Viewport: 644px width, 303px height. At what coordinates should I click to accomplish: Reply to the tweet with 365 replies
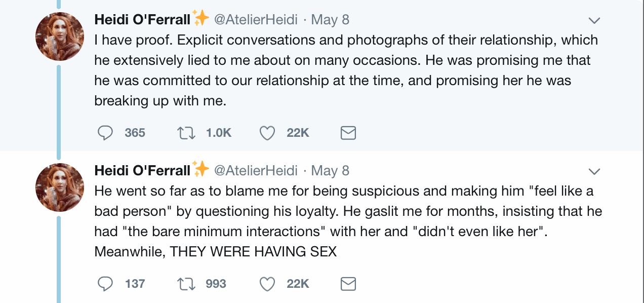(x=105, y=133)
